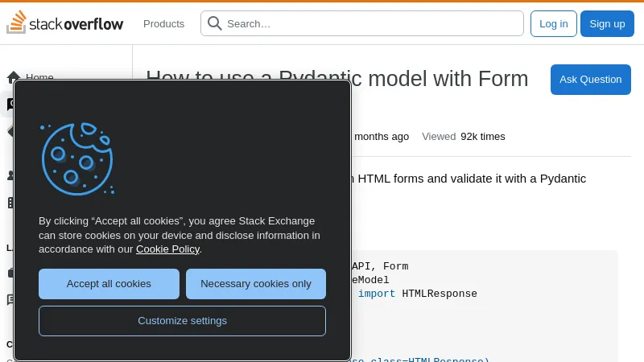Follow the Cookie Policy link
Screen dimensions: 644x362
167,249
